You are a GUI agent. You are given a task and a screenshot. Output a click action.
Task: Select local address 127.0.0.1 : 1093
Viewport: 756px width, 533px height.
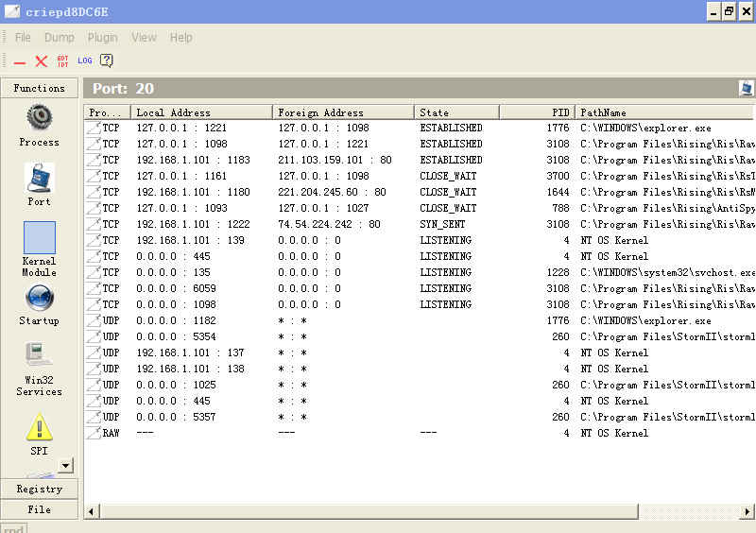point(181,208)
